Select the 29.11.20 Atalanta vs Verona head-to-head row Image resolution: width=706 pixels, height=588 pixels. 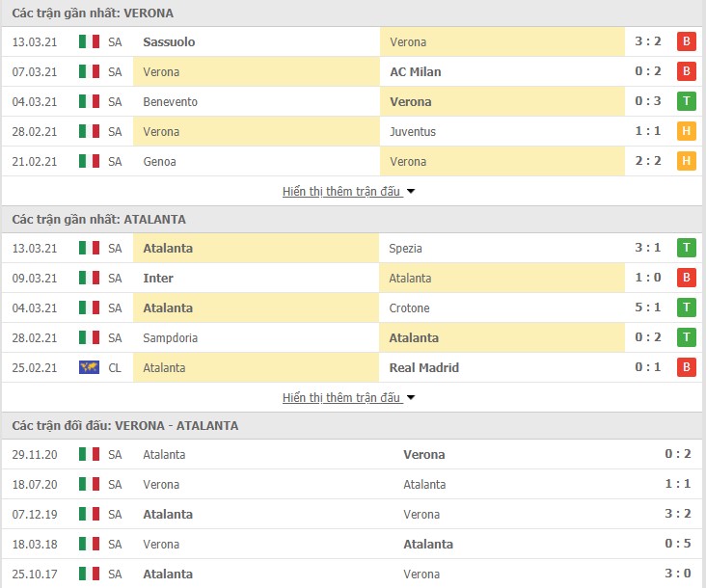click(353, 454)
